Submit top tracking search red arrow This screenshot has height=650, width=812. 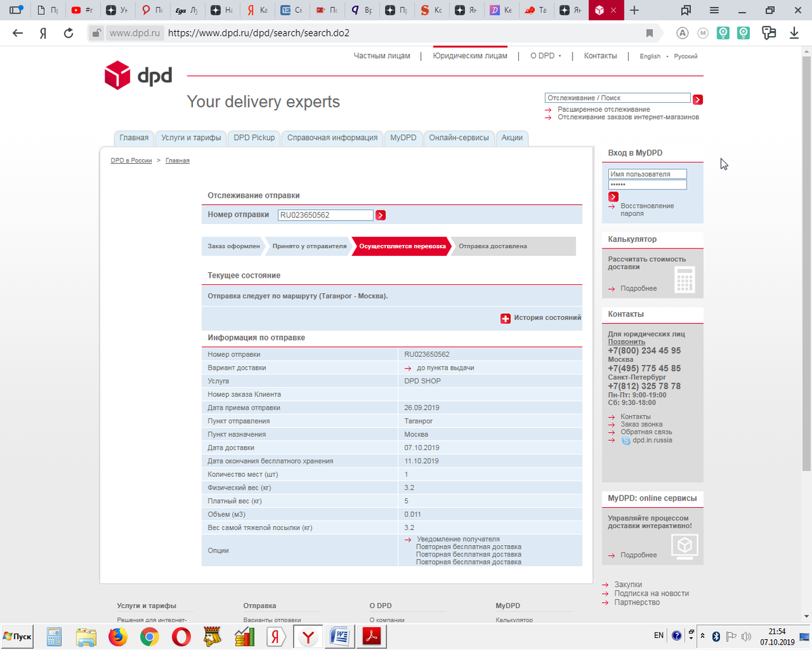(698, 100)
